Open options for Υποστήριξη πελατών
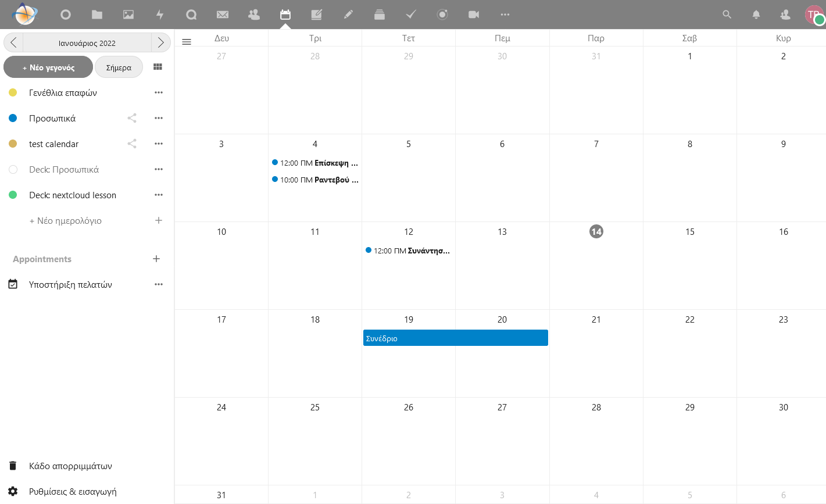 pos(159,284)
